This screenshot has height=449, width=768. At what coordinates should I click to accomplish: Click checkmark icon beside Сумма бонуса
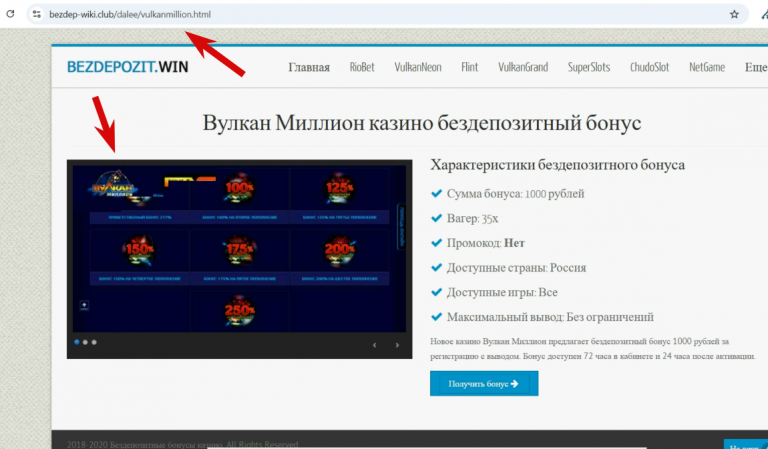[x=436, y=193]
